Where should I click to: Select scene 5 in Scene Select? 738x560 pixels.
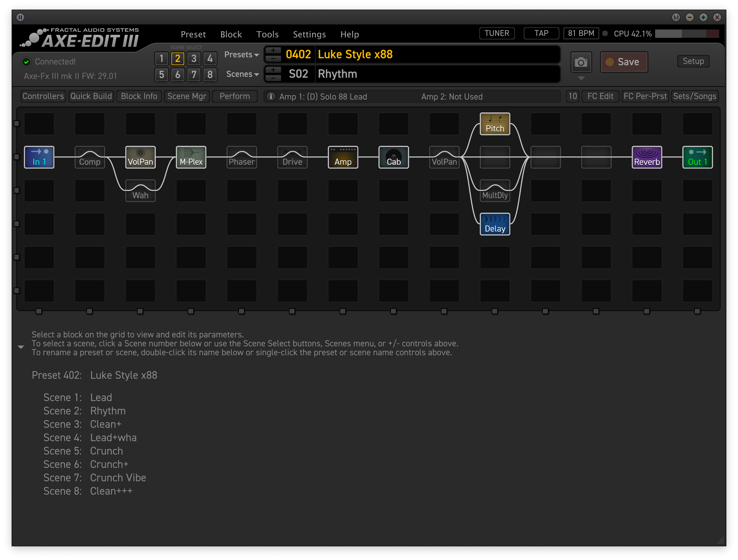tap(162, 74)
